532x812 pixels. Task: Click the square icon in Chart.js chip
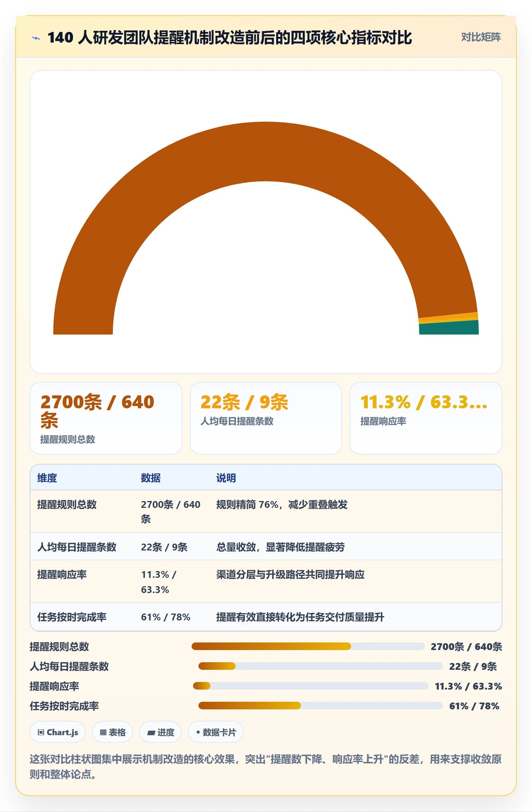tap(41, 733)
